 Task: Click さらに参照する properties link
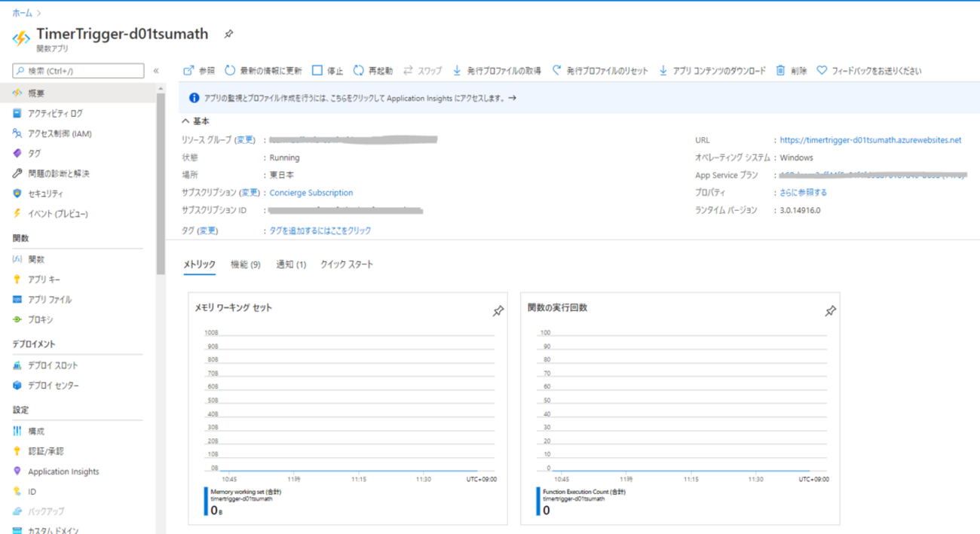[804, 193]
